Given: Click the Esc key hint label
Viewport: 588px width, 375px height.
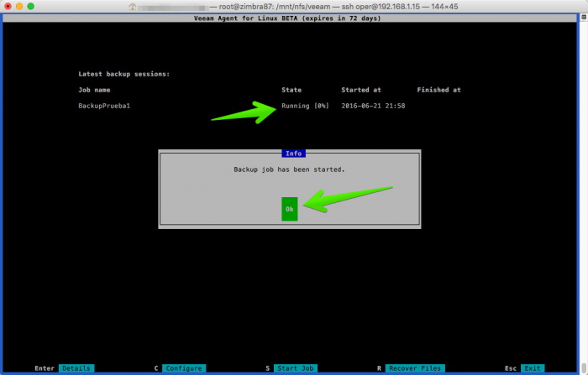Looking at the screenshot, I should pos(511,368).
